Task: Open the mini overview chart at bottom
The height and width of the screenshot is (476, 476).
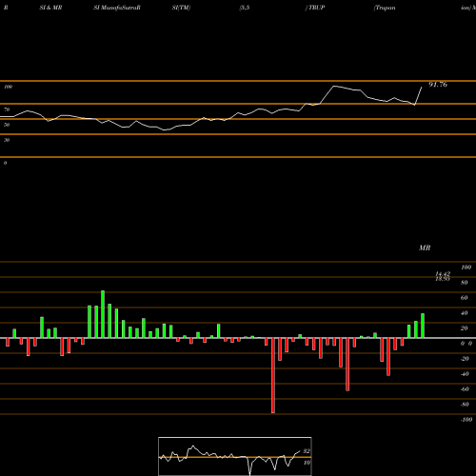Action: point(235,456)
